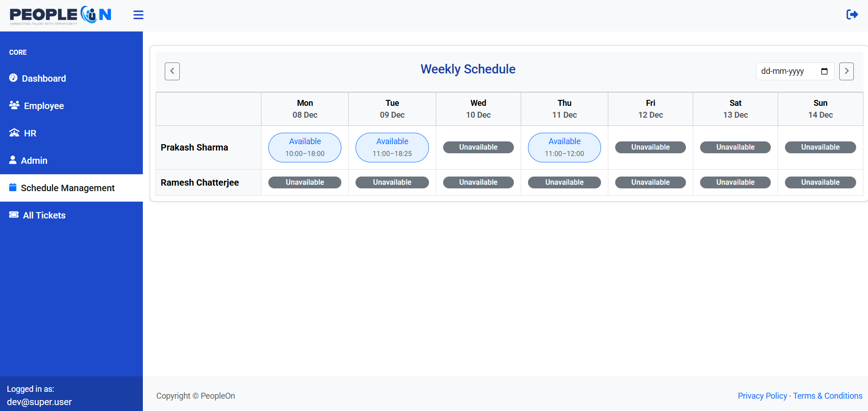868x411 pixels.
Task: Click the Admin user icon
Action: tap(13, 160)
